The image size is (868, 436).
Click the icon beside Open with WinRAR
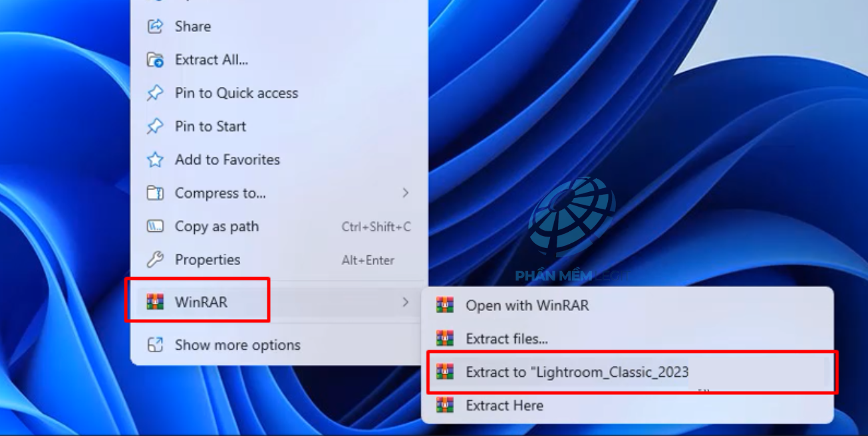(445, 305)
